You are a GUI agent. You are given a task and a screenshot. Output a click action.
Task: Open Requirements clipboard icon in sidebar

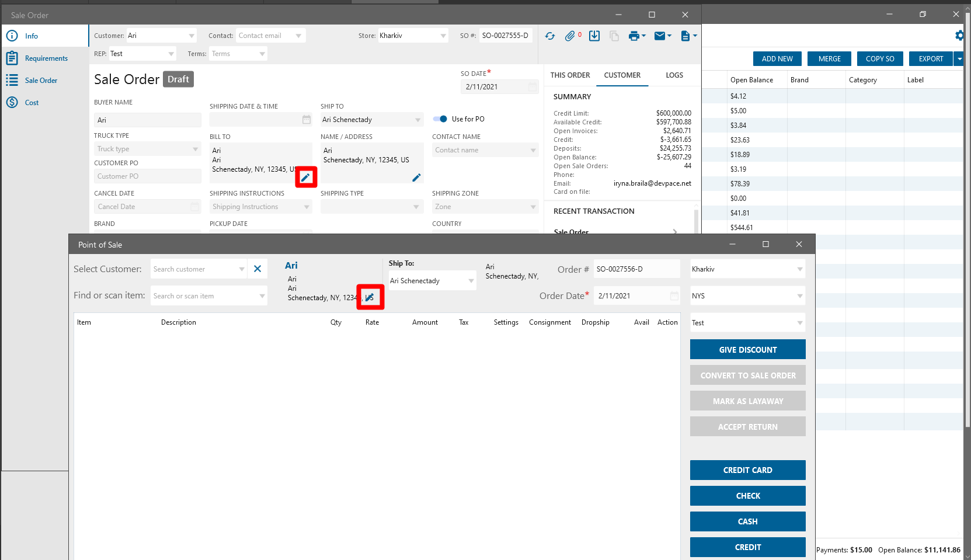click(12, 58)
